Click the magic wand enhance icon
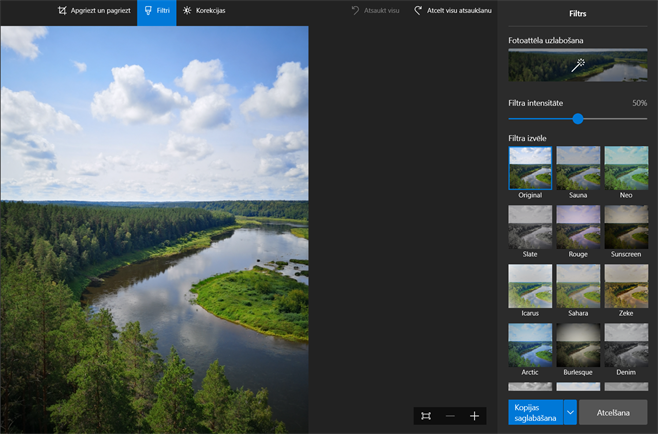Screen dimensions: 658x434 tap(578, 65)
